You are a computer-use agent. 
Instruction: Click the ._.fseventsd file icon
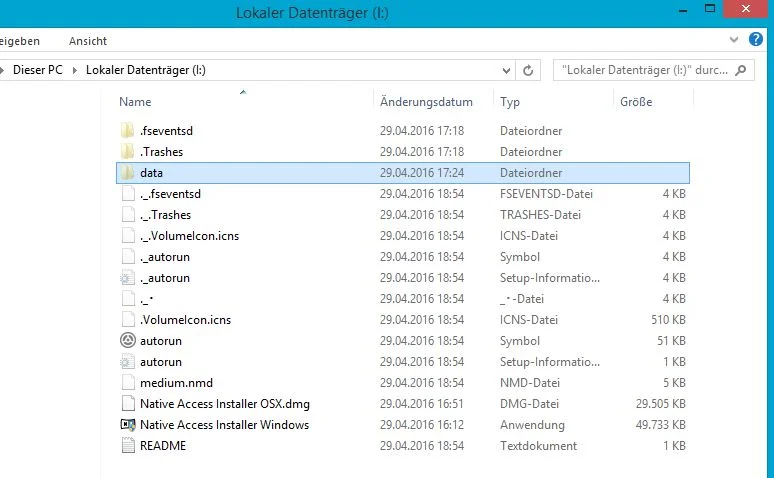pos(128,194)
